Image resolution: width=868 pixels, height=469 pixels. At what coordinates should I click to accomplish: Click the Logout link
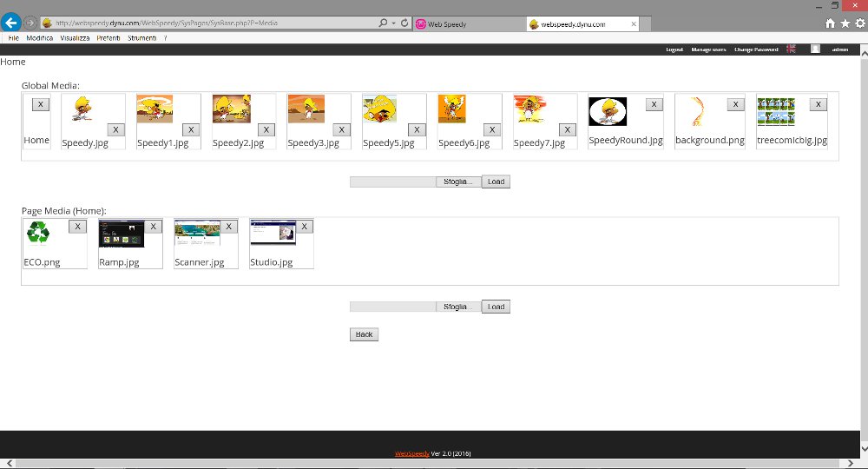pos(674,50)
